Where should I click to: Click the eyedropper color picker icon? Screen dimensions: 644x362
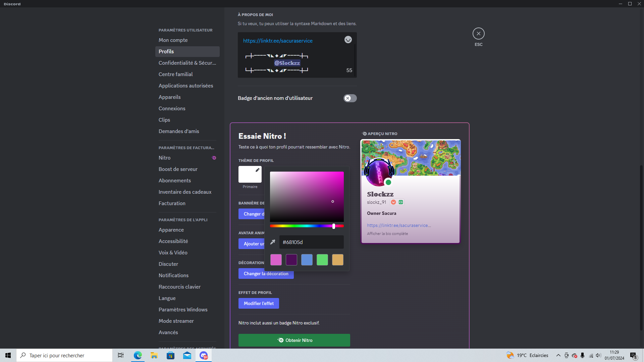273,242
